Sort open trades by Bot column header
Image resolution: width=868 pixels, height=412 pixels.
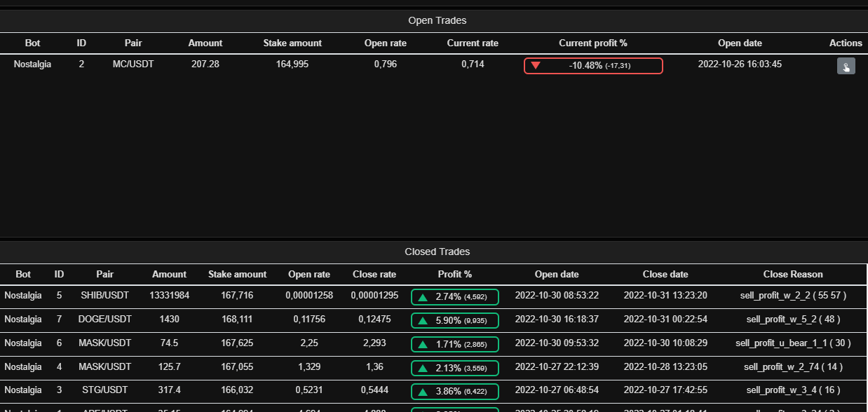pyautogui.click(x=32, y=43)
